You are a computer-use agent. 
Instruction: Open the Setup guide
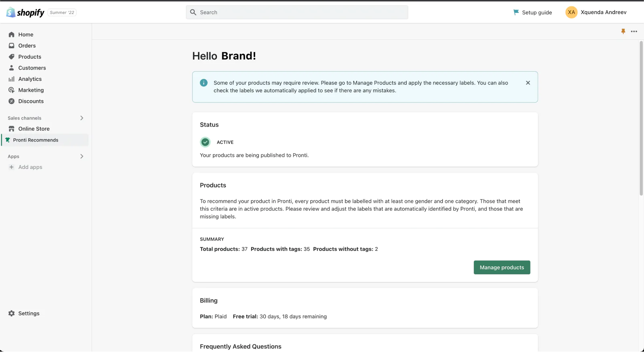click(x=533, y=12)
